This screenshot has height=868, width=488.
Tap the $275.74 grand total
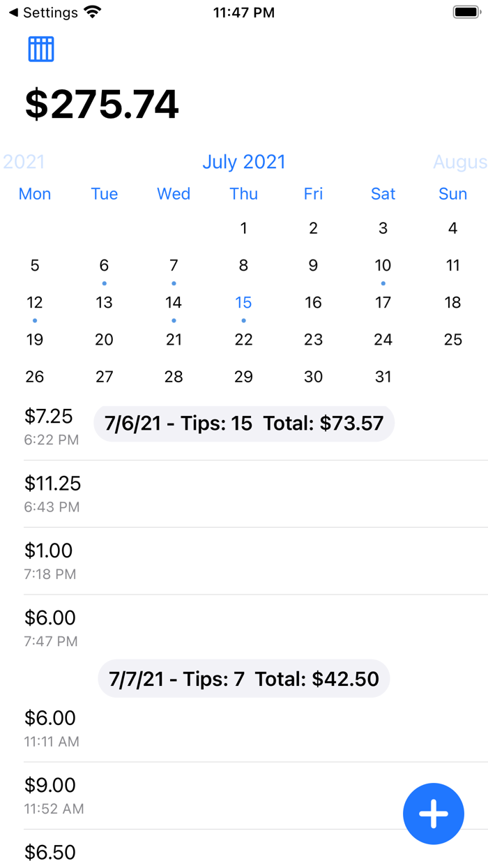pos(102,103)
